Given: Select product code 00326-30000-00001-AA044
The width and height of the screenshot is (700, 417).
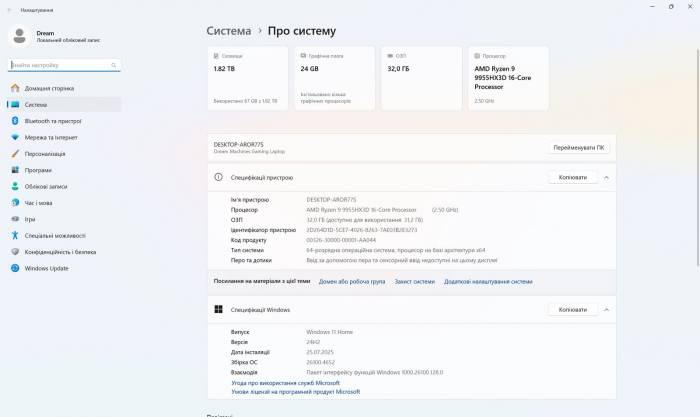Looking at the screenshot, I should pyautogui.click(x=341, y=240).
